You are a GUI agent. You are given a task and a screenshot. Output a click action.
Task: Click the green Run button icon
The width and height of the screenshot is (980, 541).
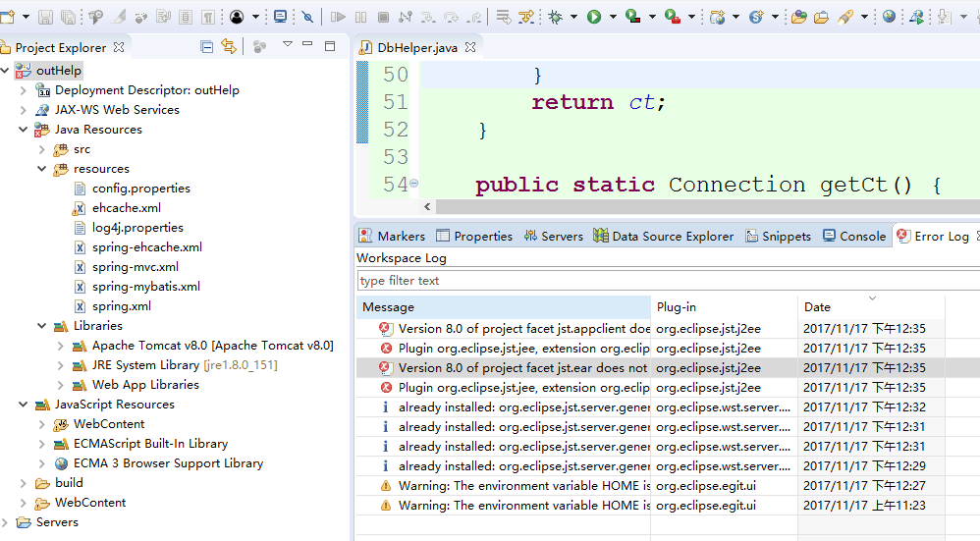pyautogui.click(x=594, y=17)
